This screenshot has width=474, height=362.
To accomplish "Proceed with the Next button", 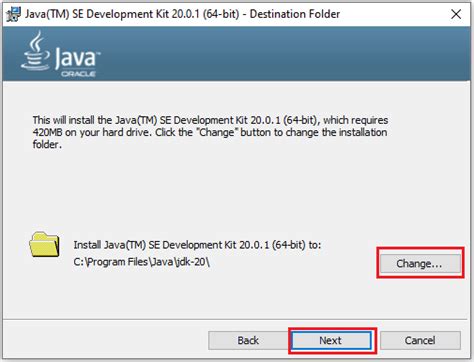I will point(331,340).
